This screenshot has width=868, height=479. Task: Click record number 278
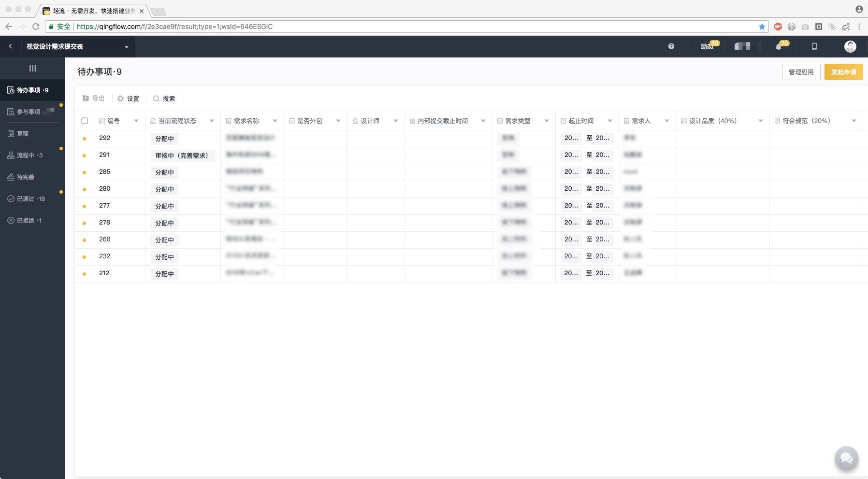pos(104,222)
